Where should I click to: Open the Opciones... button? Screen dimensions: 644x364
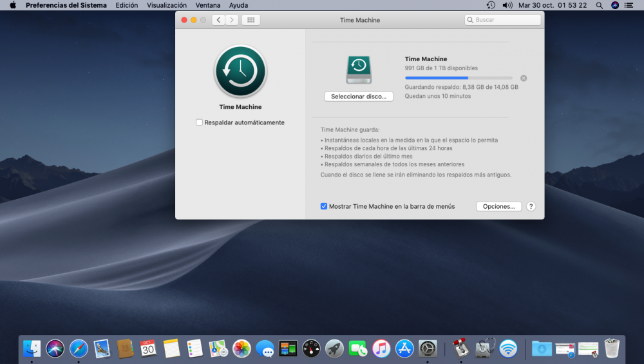pos(498,206)
